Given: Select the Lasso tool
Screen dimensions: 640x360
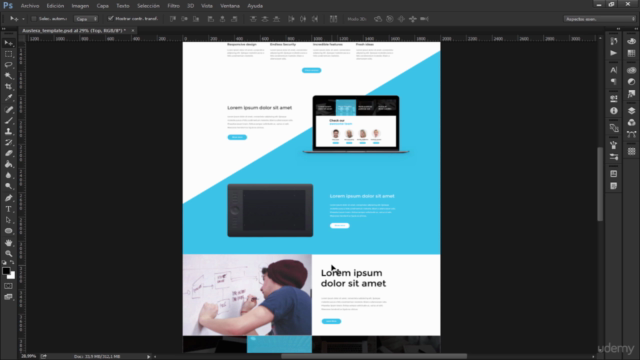Looking at the screenshot, I should (8, 65).
